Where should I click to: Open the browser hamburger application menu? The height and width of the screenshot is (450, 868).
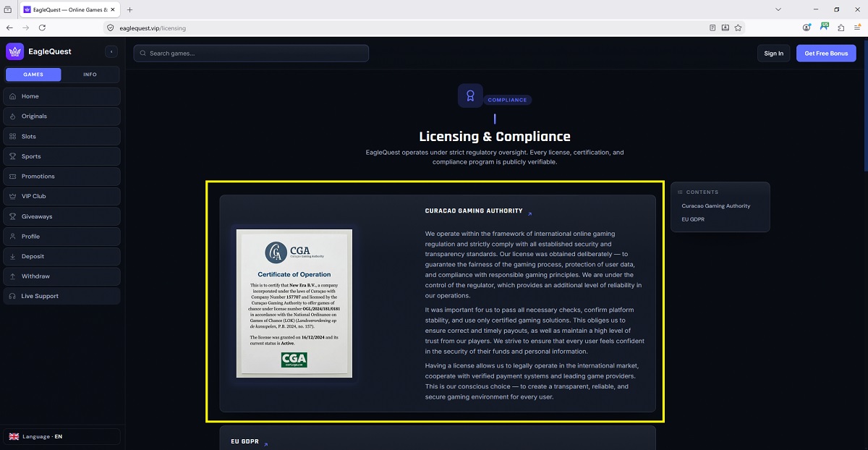[859, 27]
